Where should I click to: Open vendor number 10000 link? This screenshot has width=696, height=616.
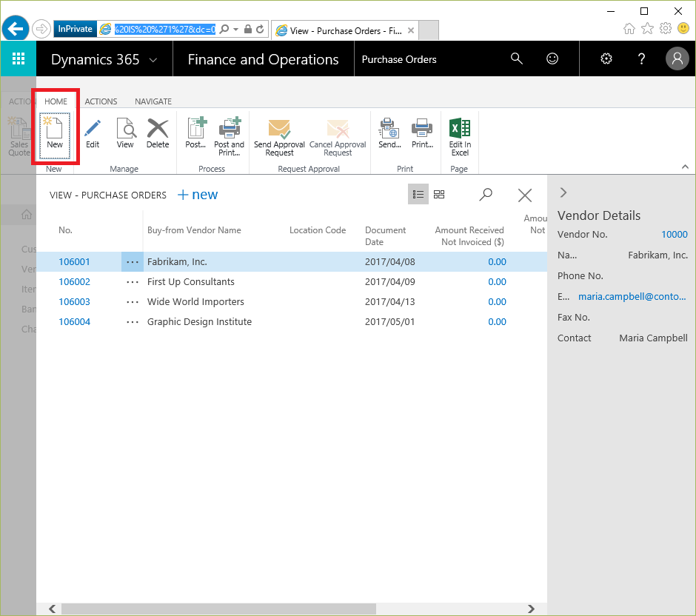coord(675,234)
